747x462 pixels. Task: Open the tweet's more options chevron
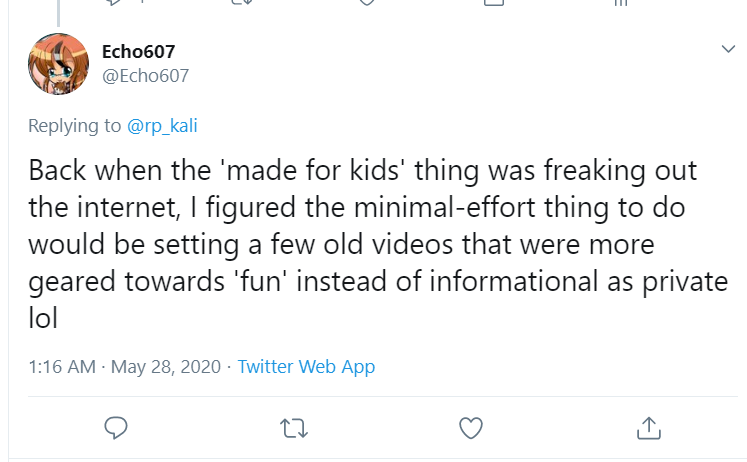(x=728, y=49)
